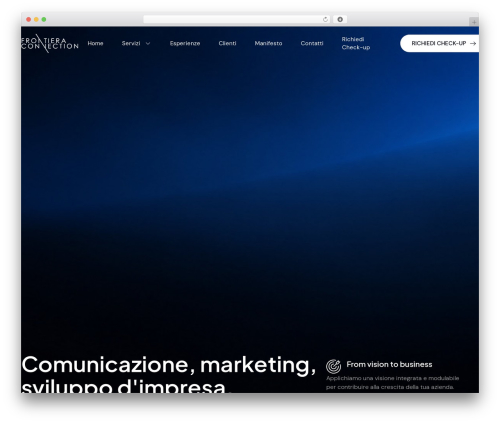
Task: Click the white RICHIEDI CHECK-UP button
Action: click(439, 43)
